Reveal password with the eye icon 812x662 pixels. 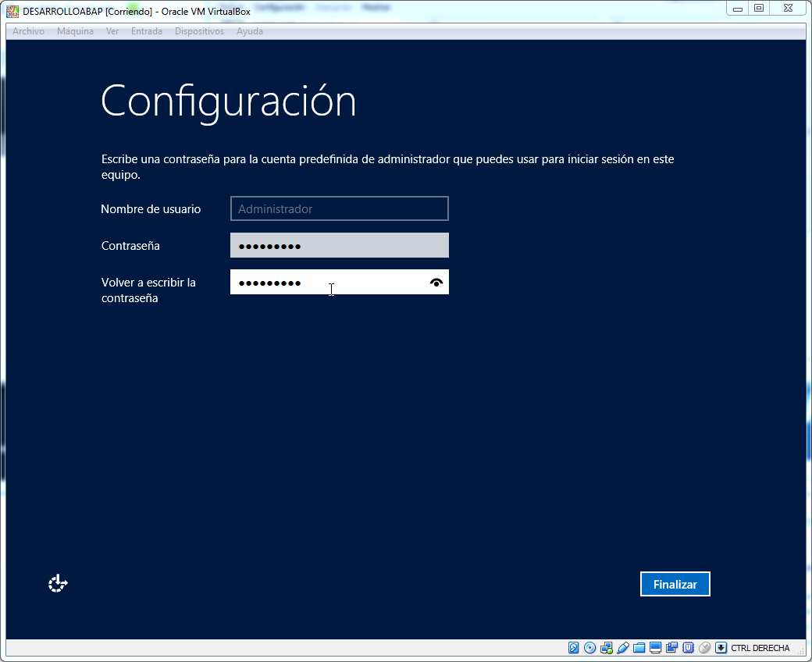436,283
